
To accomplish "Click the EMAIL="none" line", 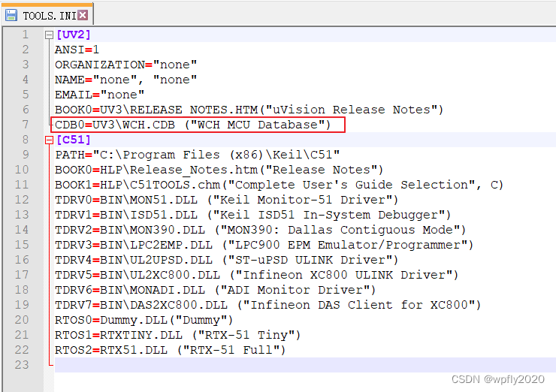I will 100,95.
